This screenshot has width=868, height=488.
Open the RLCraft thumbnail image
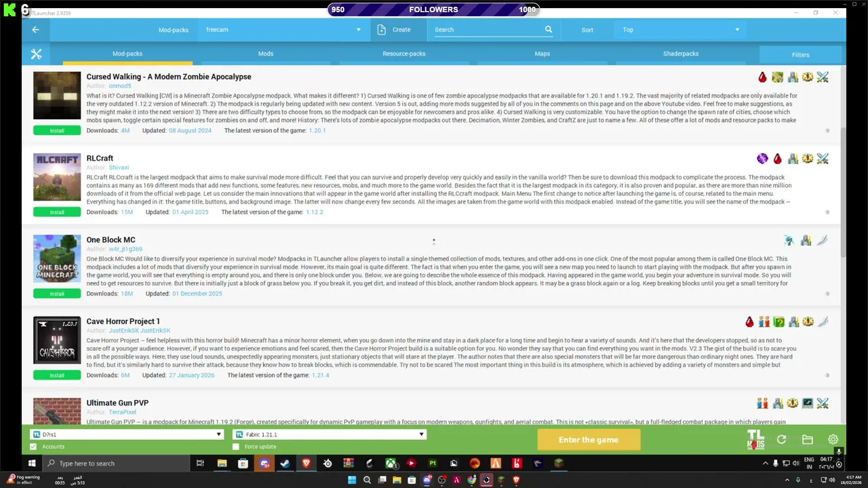tap(57, 177)
